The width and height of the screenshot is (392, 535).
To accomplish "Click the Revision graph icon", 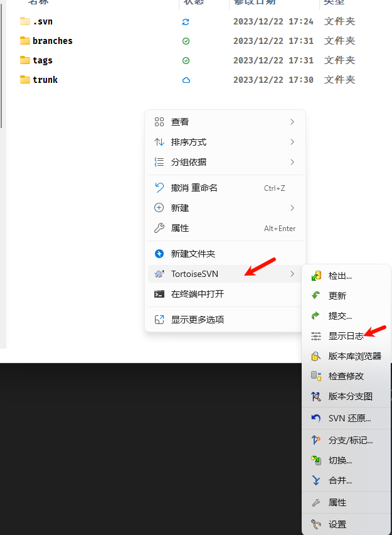I will click(x=316, y=396).
